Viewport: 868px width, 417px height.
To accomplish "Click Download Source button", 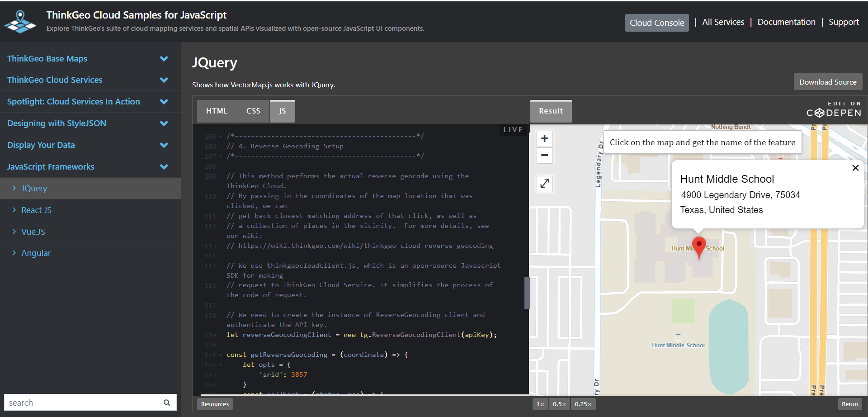I will click(828, 82).
